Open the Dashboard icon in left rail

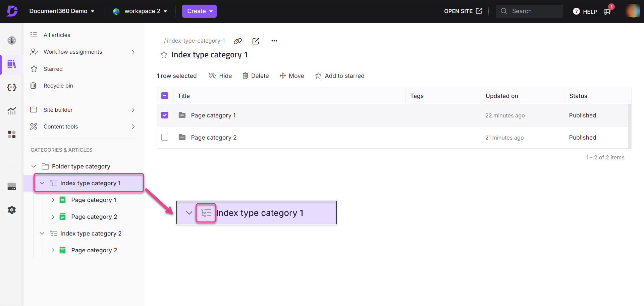click(x=12, y=41)
